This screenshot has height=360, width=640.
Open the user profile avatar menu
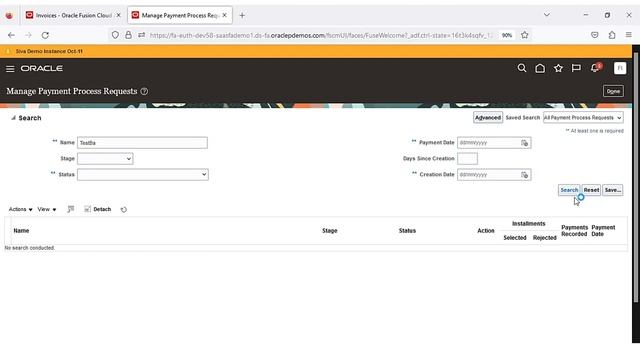coord(620,68)
